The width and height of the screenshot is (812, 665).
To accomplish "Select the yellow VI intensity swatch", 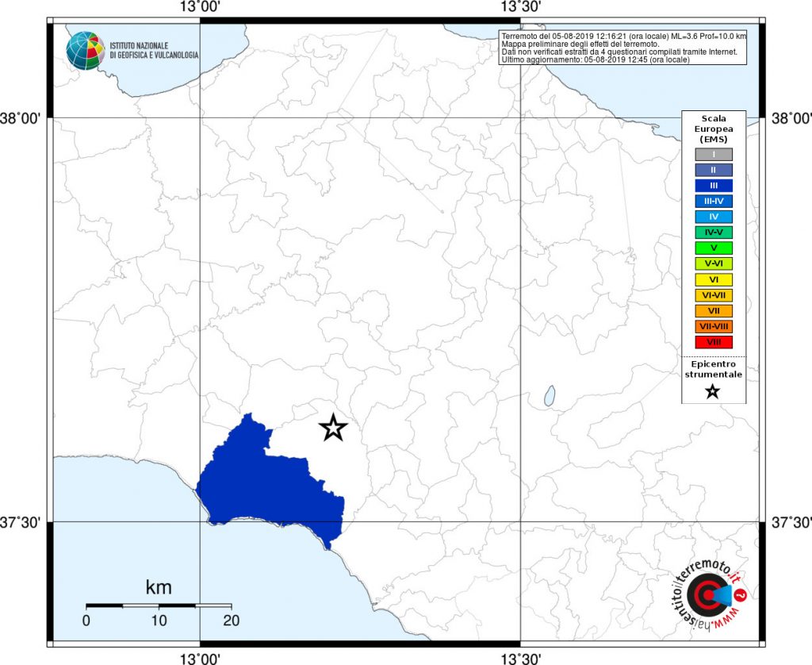I will [714, 280].
